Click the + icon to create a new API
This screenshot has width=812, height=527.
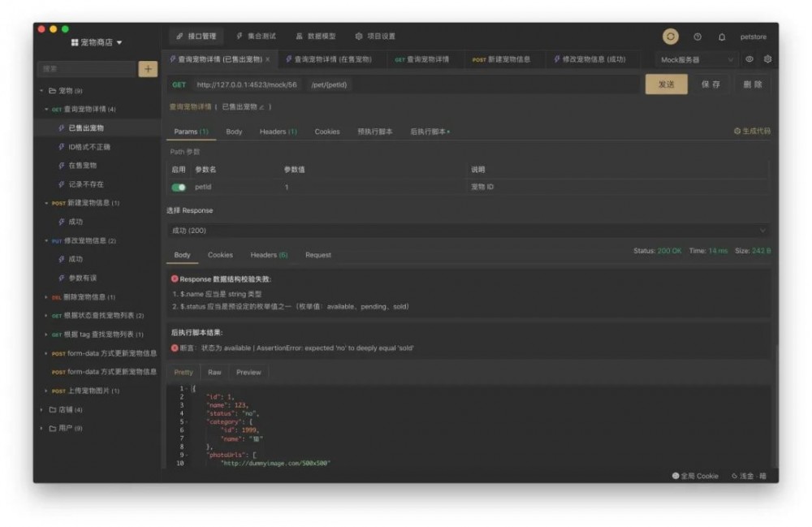(x=148, y=70)
